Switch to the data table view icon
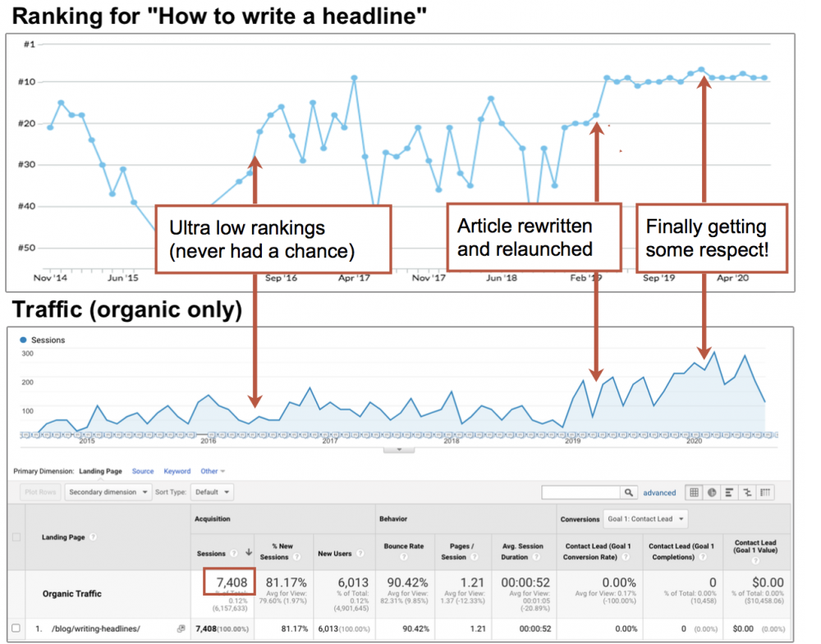The width and height of the screenshot is (821, 644). point(694,493)
